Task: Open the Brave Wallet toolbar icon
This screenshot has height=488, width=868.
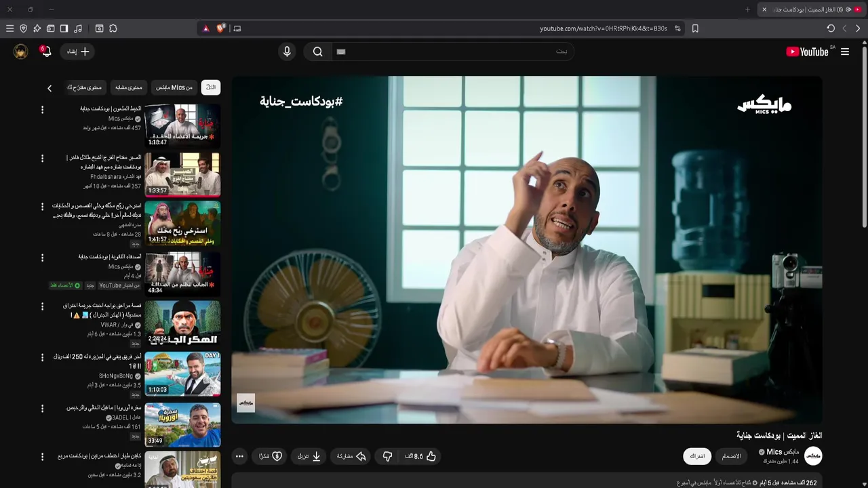Action: point(50,28)
